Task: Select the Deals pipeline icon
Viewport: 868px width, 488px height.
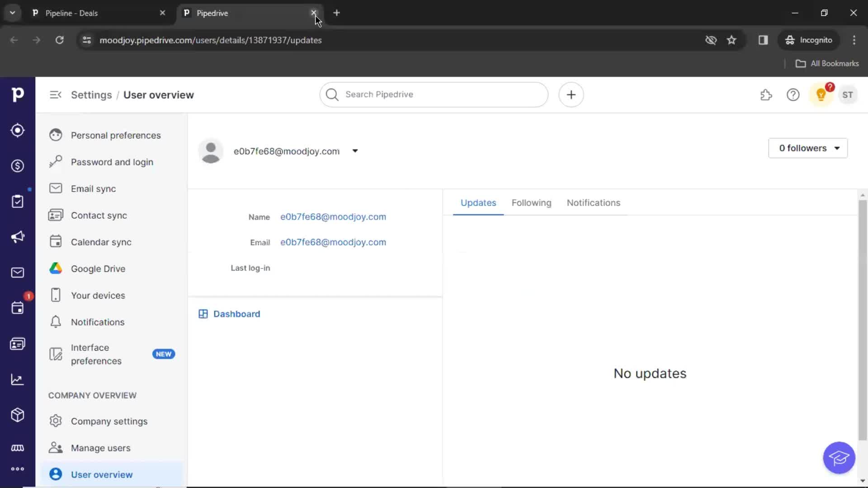Action: pos(17,166)
